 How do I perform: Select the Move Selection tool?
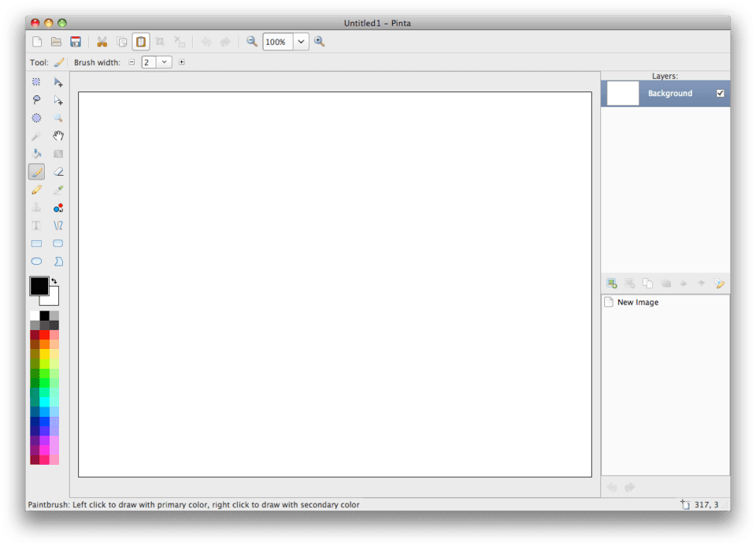[x=57, y=100]
